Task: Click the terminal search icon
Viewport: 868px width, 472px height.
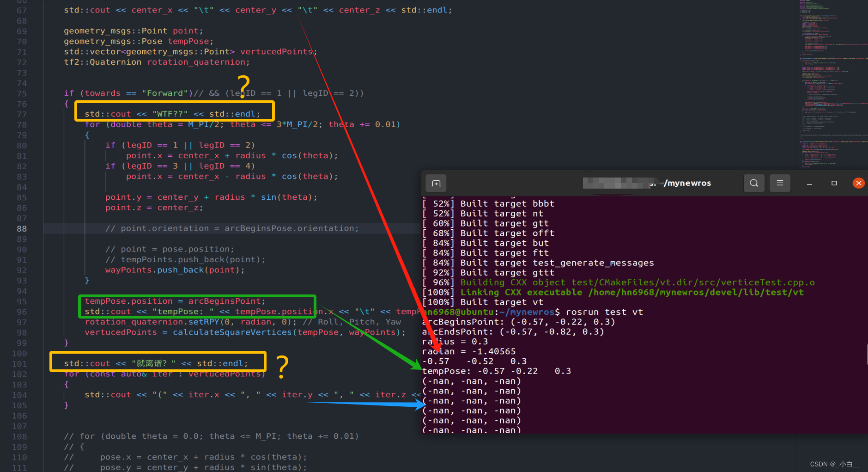Action: click(754, 183)
